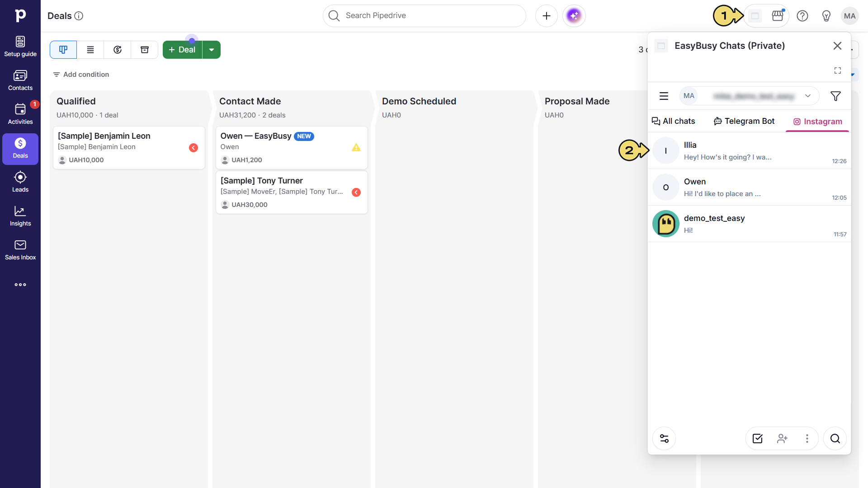Open chat settings sliders icon
Viewport: 868px width, 488px height.
click(664, 439)
